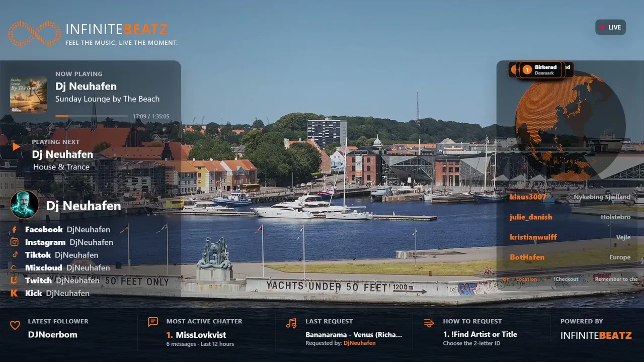Click the InfiniteBeatz infinity logo
Screen dimensions: 644x362
[x=34, y=34]
